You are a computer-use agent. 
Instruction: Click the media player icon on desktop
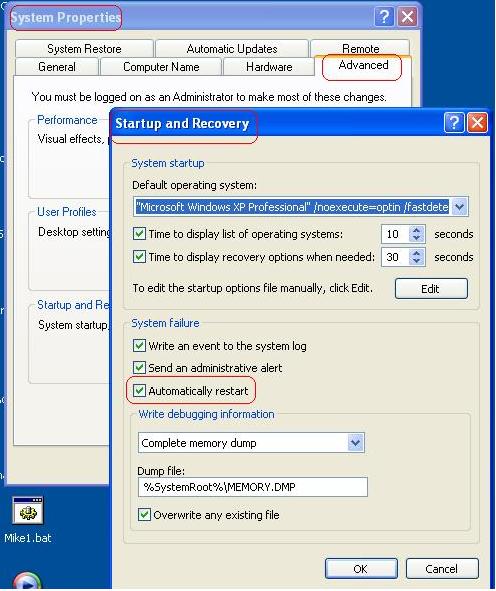(27, 581)
